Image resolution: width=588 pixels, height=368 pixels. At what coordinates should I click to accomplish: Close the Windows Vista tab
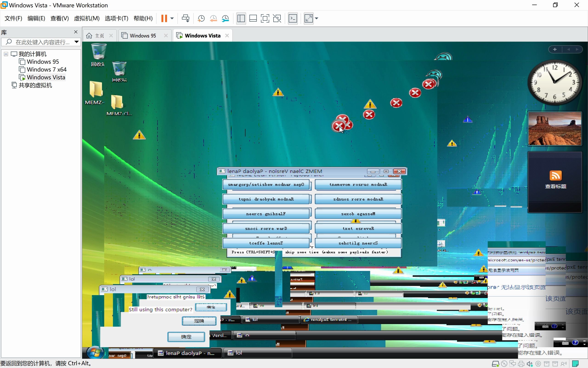[227, 35]
